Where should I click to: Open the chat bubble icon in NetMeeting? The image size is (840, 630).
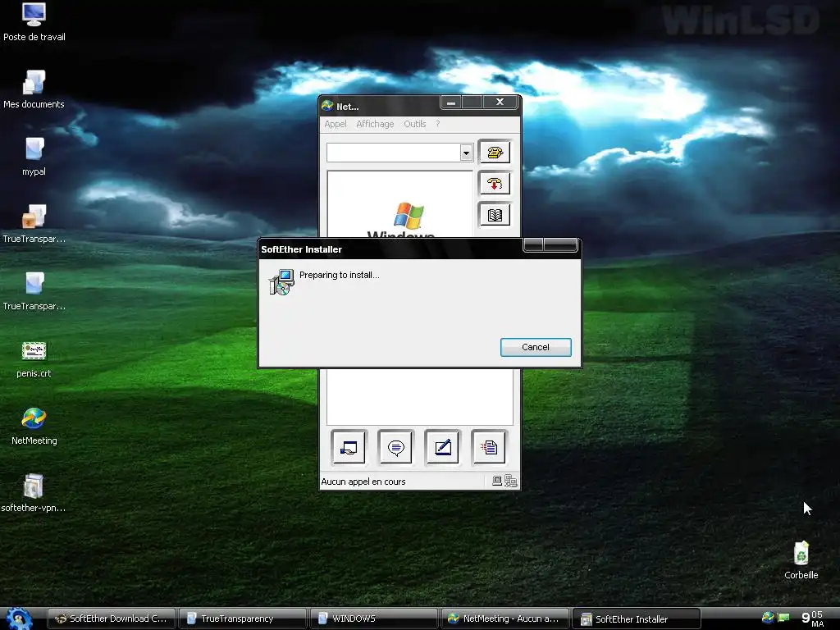396,447
